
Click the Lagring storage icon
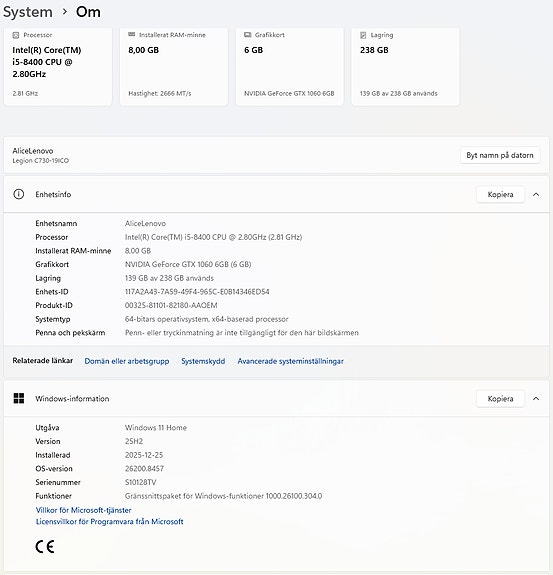(x=363, y=35)
